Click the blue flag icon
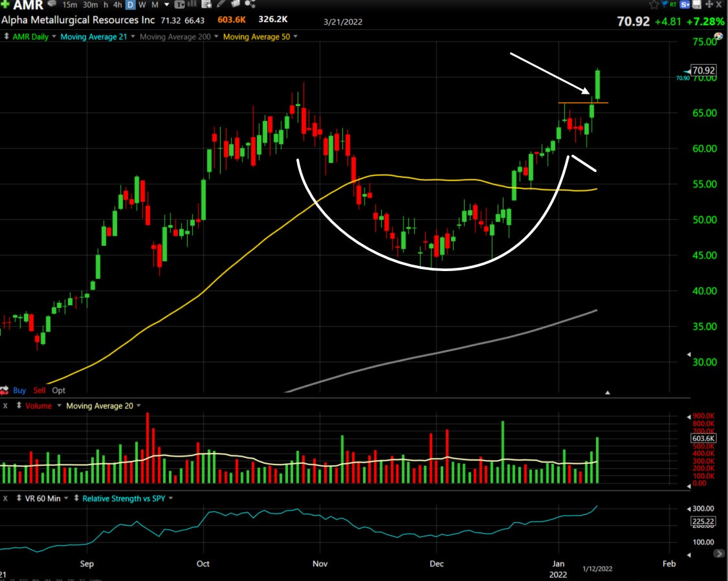 [665, 4]
